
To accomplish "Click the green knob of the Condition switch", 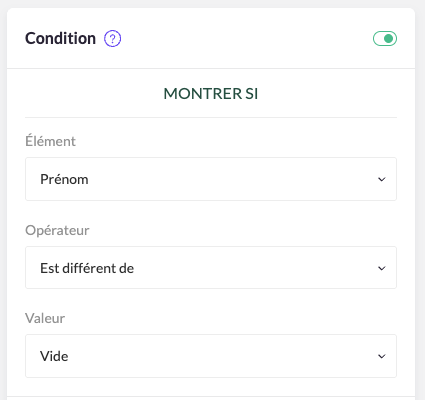I will [389, 39].
